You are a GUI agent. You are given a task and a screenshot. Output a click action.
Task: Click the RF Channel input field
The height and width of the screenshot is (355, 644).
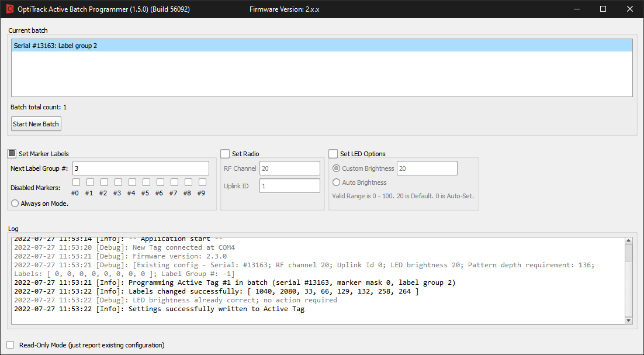point(290,168)
